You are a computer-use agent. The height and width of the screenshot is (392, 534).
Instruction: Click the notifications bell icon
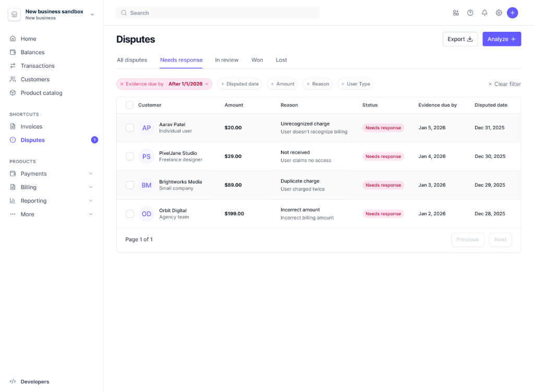(484, 13)
